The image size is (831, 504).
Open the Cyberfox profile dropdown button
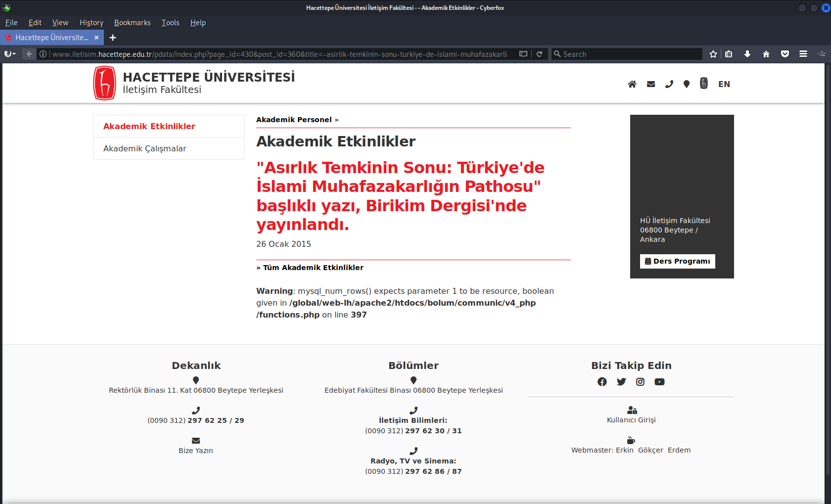click(x=10, y=54)
